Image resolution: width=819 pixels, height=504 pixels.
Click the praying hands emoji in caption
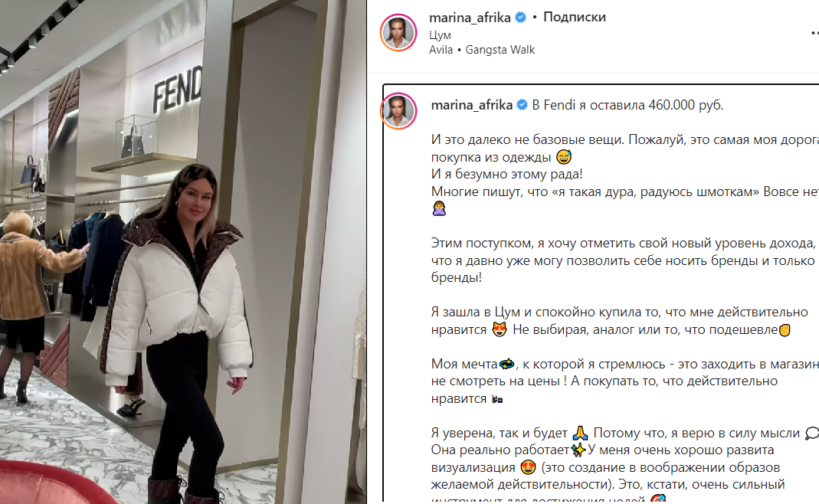click(580, 433)
